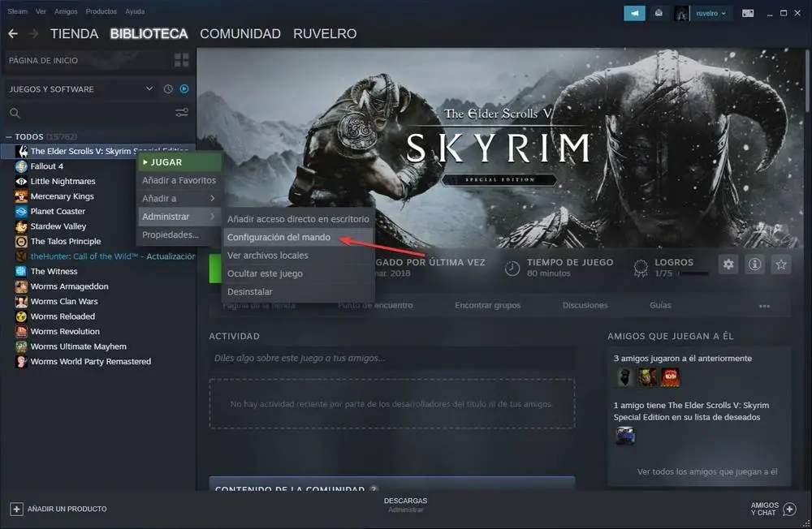Click JUGAR in the context menu
812x529 pixels.
[179, 162]
